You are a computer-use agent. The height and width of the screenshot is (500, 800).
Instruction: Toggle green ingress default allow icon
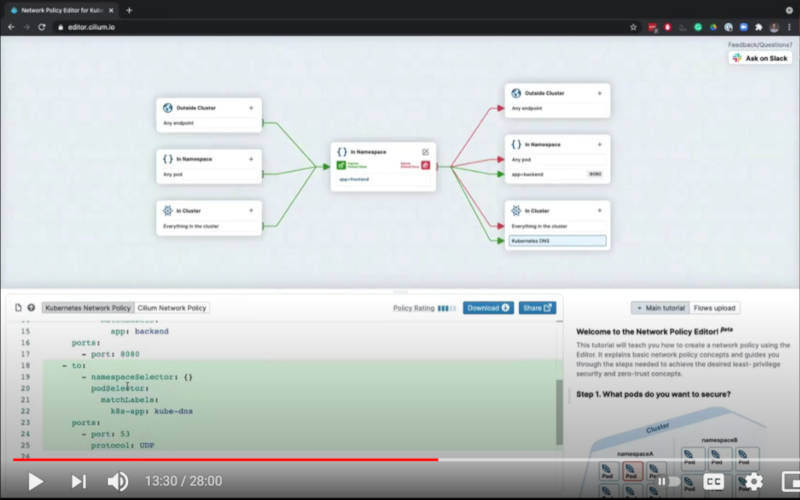[x=341, y=165]
